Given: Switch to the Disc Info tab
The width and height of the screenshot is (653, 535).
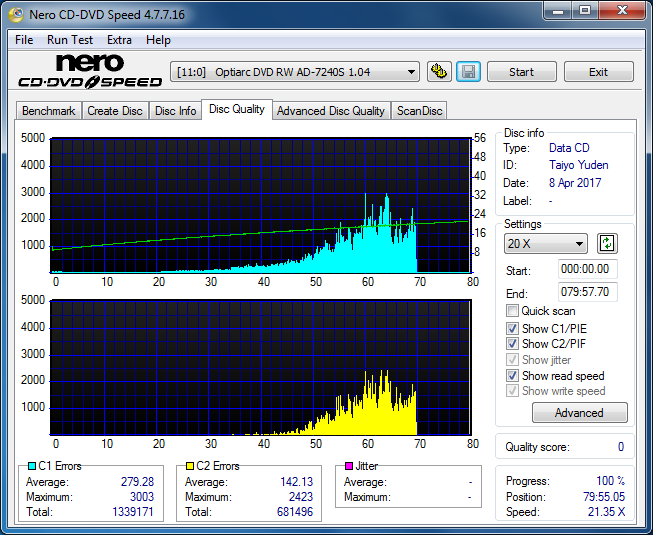Looking at the screenshot, I should tap(175, 111).
